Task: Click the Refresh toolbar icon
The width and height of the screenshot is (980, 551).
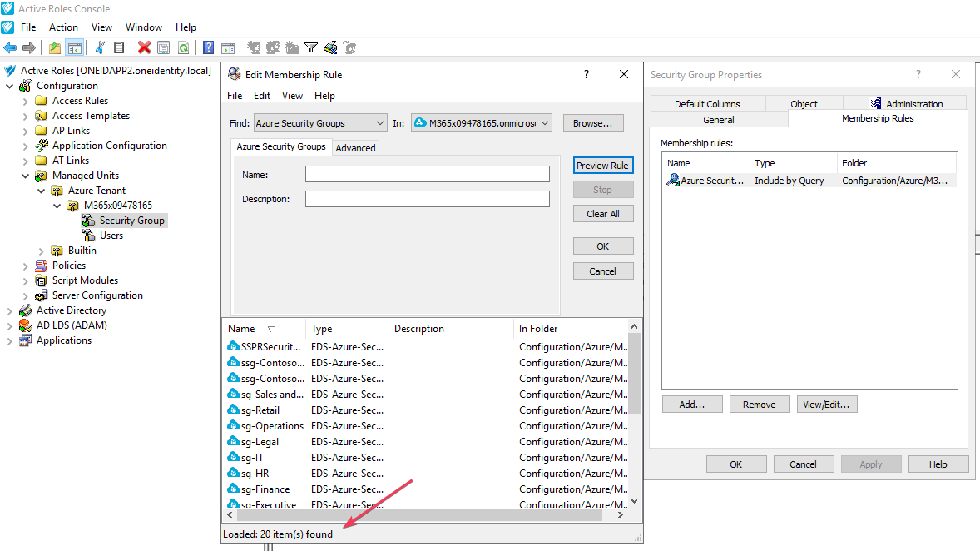Action: 183,47
